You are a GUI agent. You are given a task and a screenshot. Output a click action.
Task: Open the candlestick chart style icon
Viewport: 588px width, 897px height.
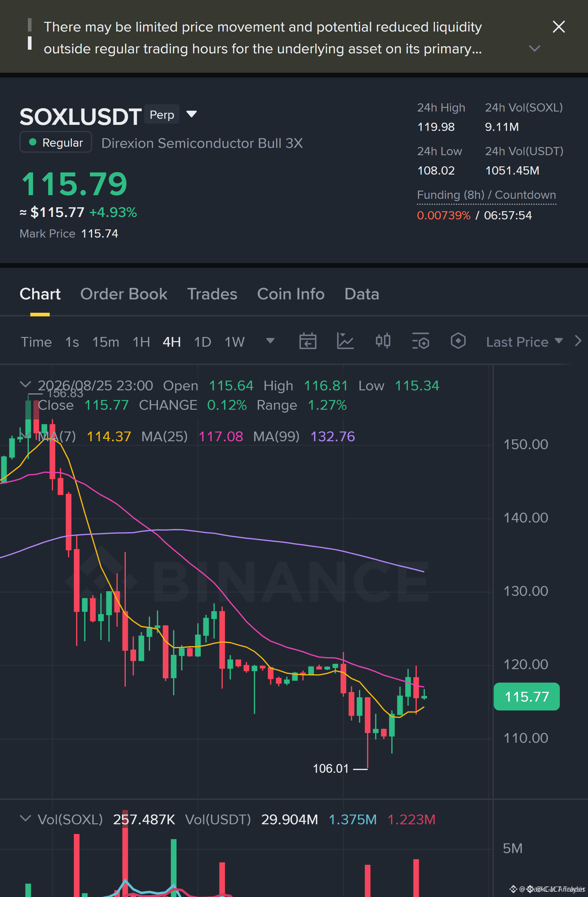click(383, 341)
